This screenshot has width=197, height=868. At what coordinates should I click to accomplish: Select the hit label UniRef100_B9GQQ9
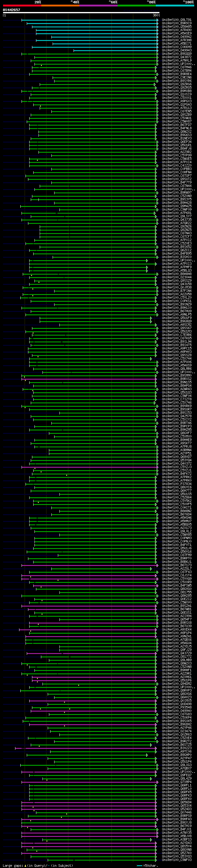176,54
